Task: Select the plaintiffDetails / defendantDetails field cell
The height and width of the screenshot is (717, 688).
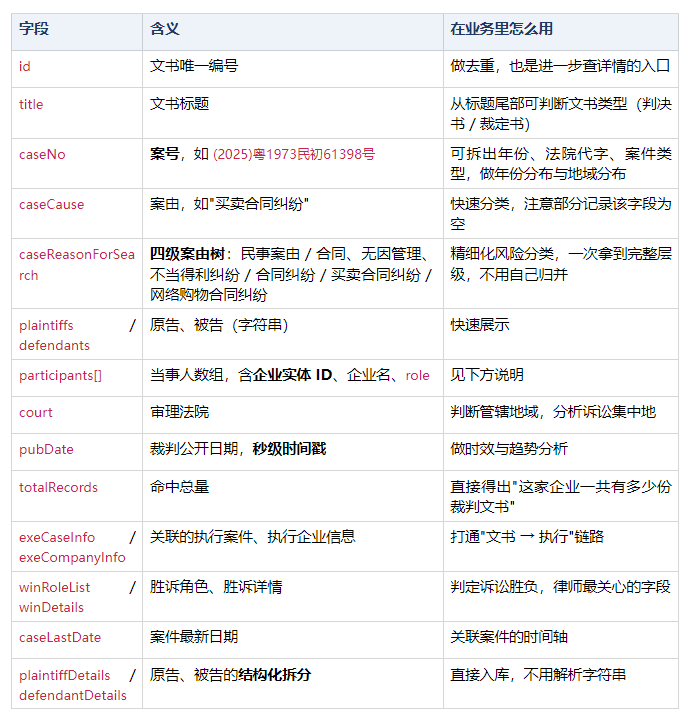Action: [x=77, y=684]
